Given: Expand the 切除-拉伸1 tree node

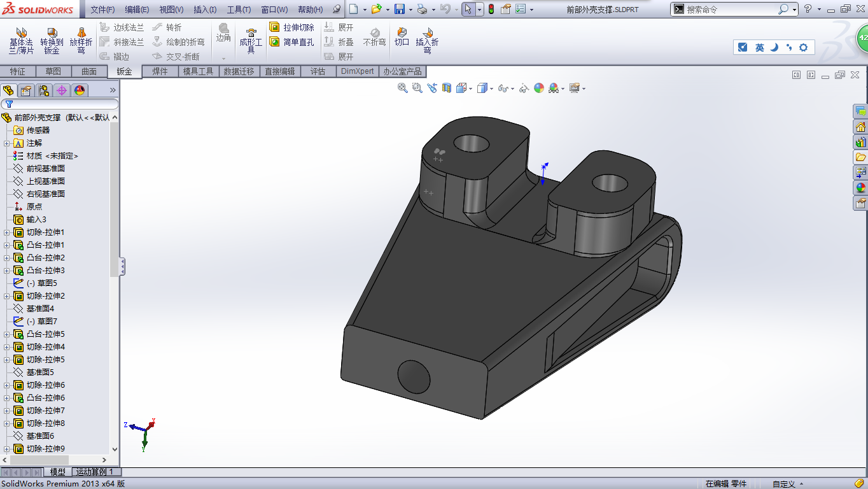Looking at the screenshot, I should click(7, 232).
